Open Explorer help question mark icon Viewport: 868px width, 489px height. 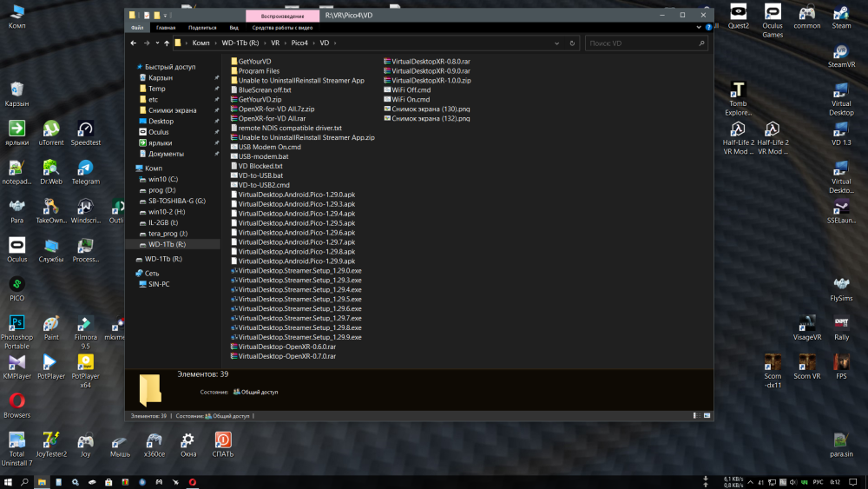708,27
